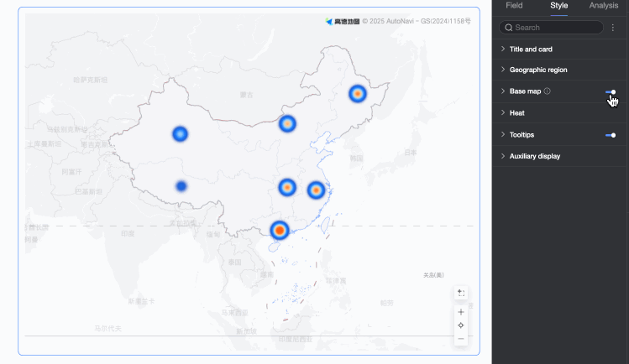Expand the Auxiliary display section
The width and height of the screenshot is (629, 364).
click(503, 156)
